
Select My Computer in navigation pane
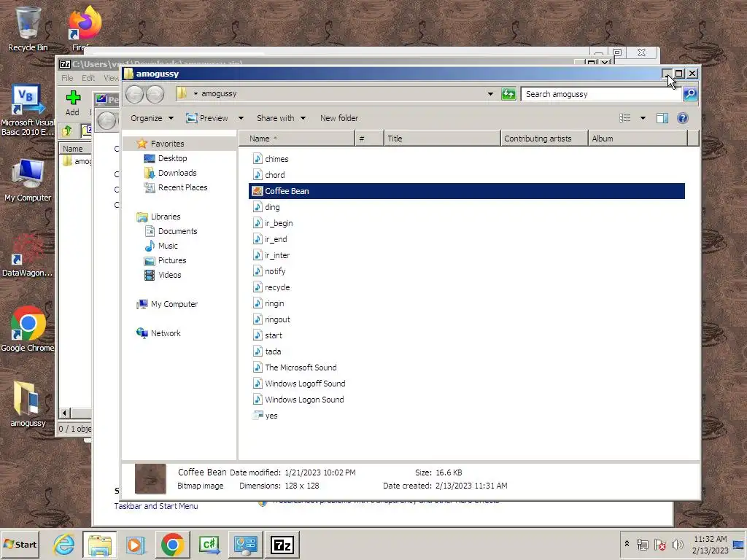167,304
